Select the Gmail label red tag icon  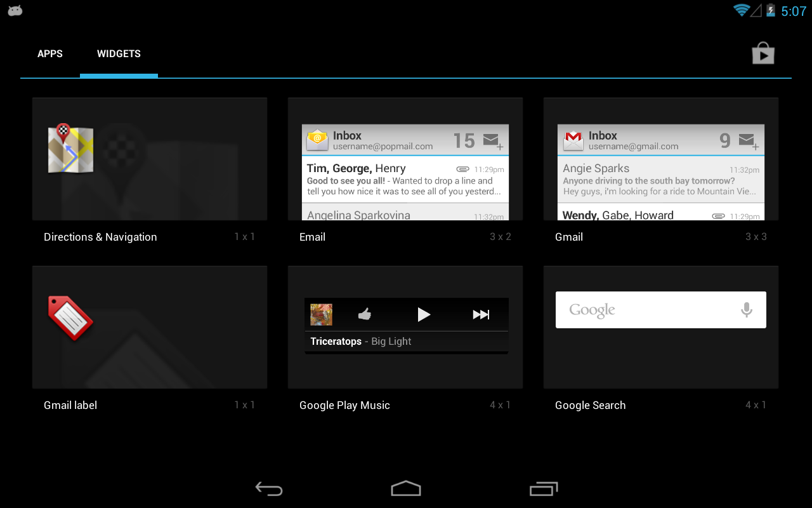click(x=70, y=318)
